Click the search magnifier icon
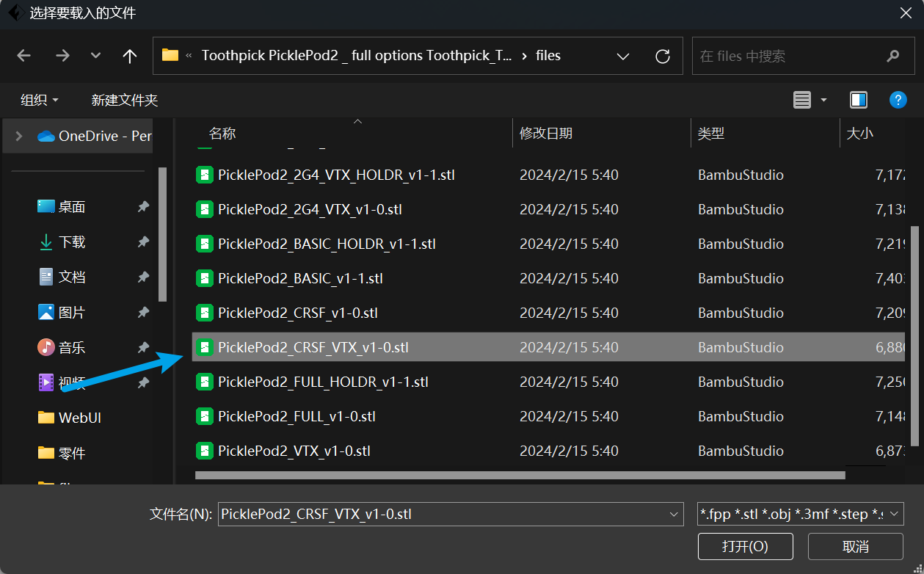The width and height of the screenshot is (924, 574). pos(892,56)
